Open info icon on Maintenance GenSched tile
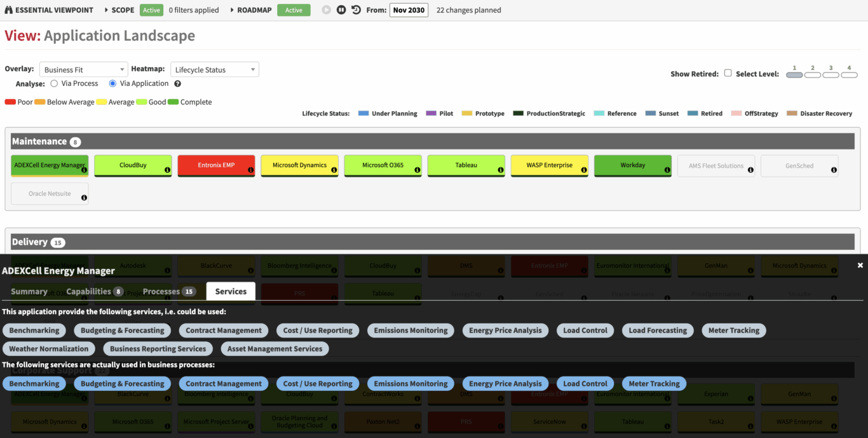Viewport: 868px width, 438px height. click(x=834, y=170)
